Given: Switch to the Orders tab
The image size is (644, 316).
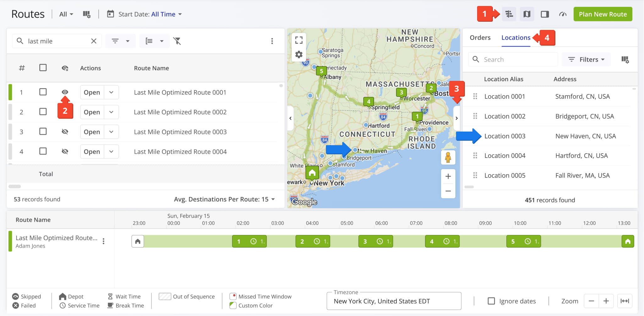Looking at the screenshot, I should pyautogui.click(x=480, y=37).
